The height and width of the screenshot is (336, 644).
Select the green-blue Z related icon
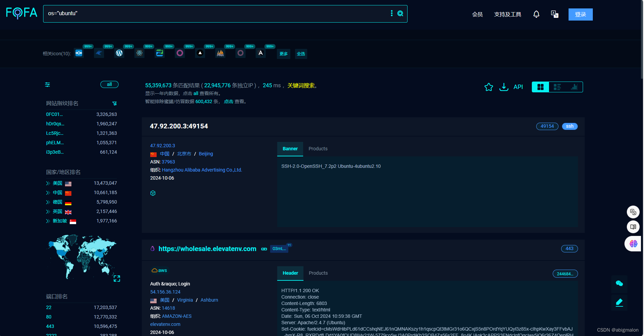[160, 53]
